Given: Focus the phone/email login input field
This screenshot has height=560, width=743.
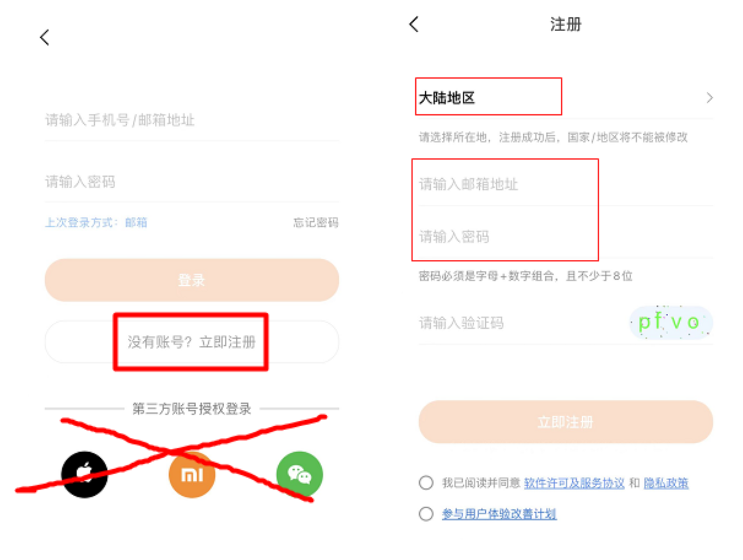Looking at the screenshot, I should 192,120.
